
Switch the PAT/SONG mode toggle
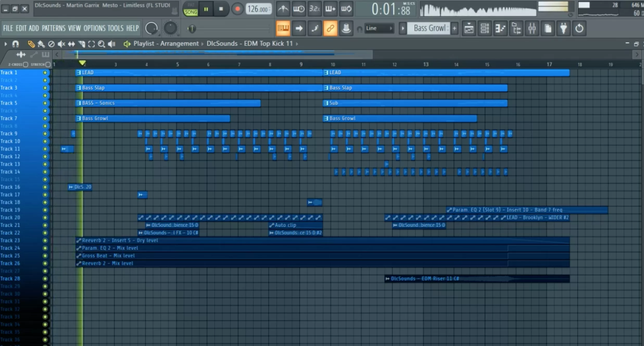click(x=191, y=9)
